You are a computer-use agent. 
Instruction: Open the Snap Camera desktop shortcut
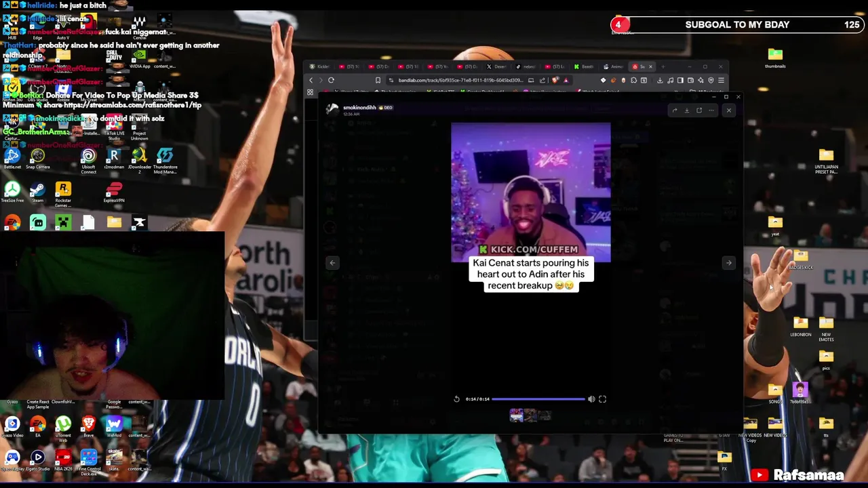pos(38,159)
